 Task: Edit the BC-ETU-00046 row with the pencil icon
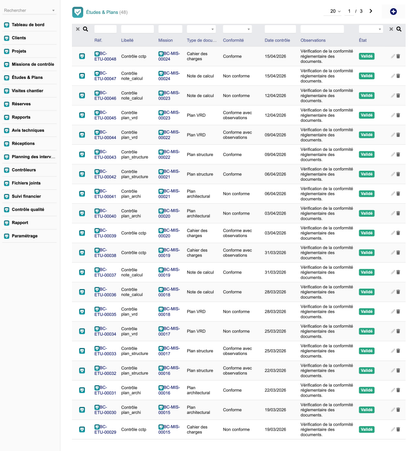pos(393,96)
